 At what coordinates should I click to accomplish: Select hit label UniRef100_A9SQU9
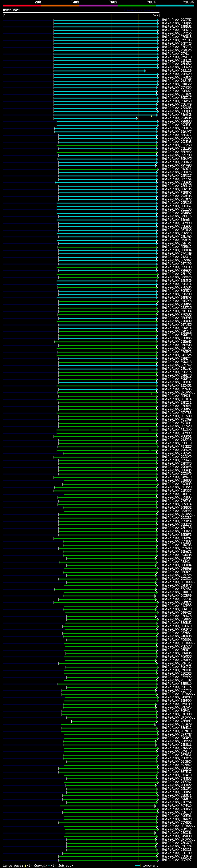(x=176, y=484)
